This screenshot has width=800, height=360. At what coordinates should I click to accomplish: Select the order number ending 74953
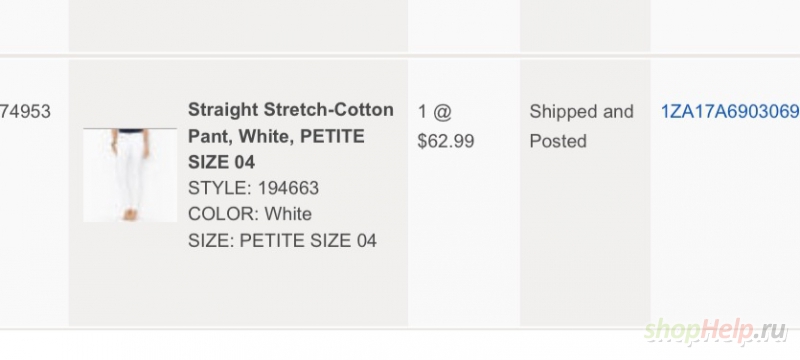(x=25, y=111)
